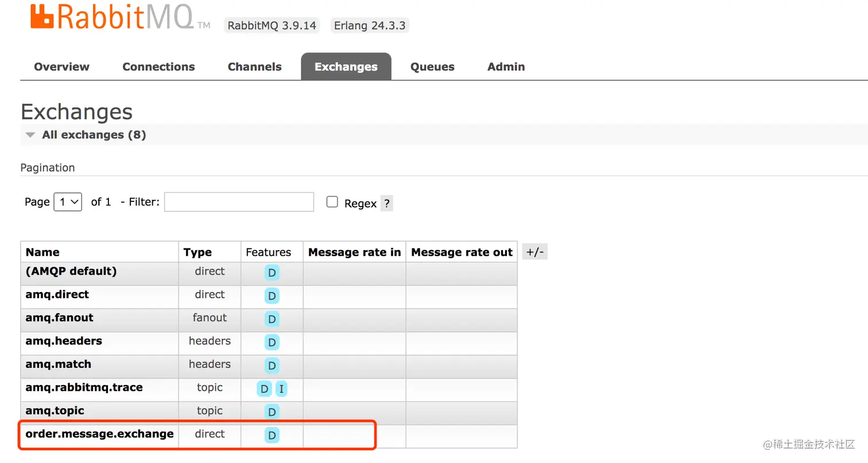Switch to the Connections tab
Image resolution: width=868 pixels, height=463 pixels.
click(x=158, y=67)
